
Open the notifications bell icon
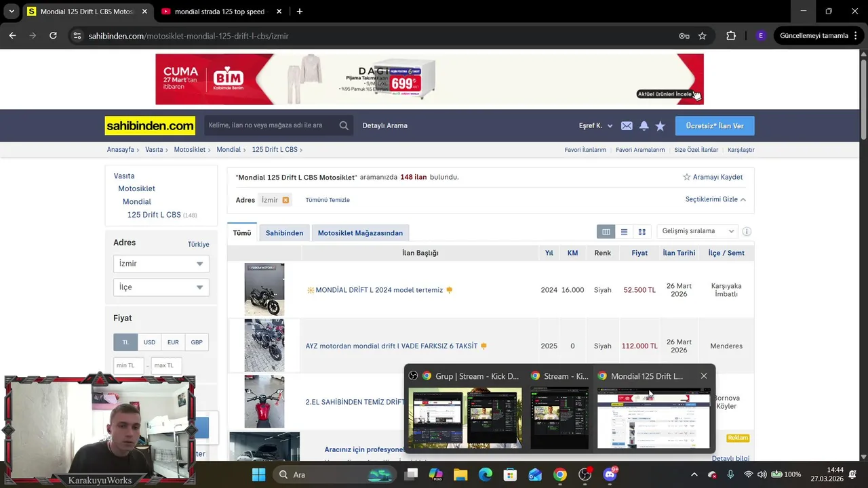(x=644, y=126)
